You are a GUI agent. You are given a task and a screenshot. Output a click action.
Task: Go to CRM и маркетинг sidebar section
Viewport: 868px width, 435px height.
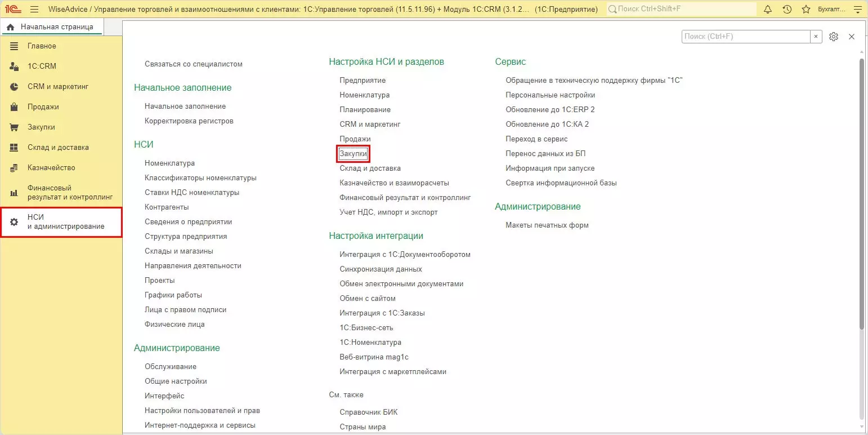(x=61, y=87)
